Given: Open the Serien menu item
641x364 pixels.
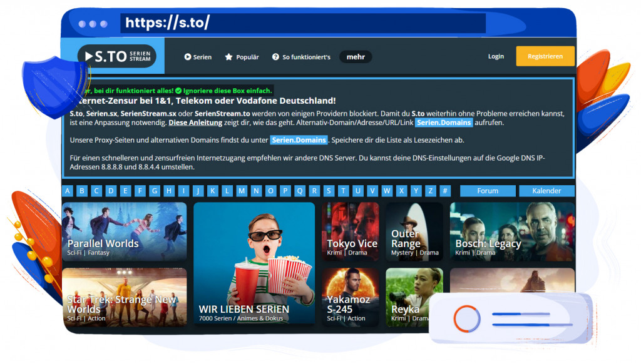Looking at the screenshot, I should coord(198,57).
